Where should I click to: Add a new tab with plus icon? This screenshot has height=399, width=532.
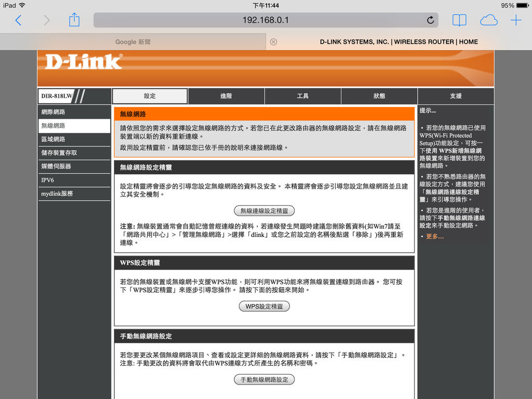(516, 20)
